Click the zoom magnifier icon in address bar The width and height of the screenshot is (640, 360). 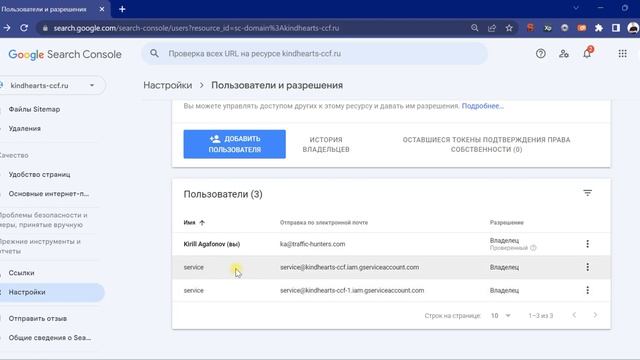[x=474, y=28]
